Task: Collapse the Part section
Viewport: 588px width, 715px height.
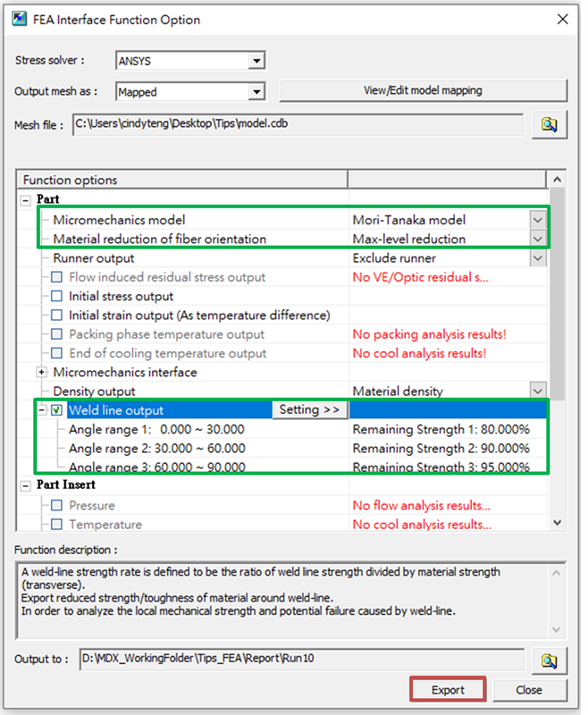Action: point(25,200)
